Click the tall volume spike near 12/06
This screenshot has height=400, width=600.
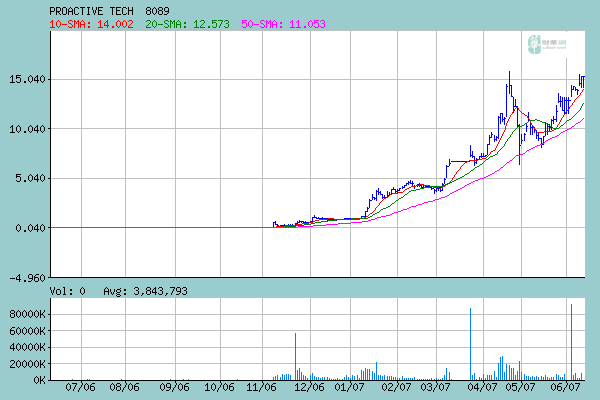coord(295,356)
